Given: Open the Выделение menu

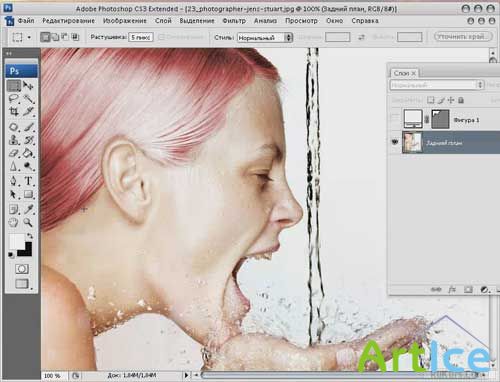Looking at the screenshot, I should (197, 21).
